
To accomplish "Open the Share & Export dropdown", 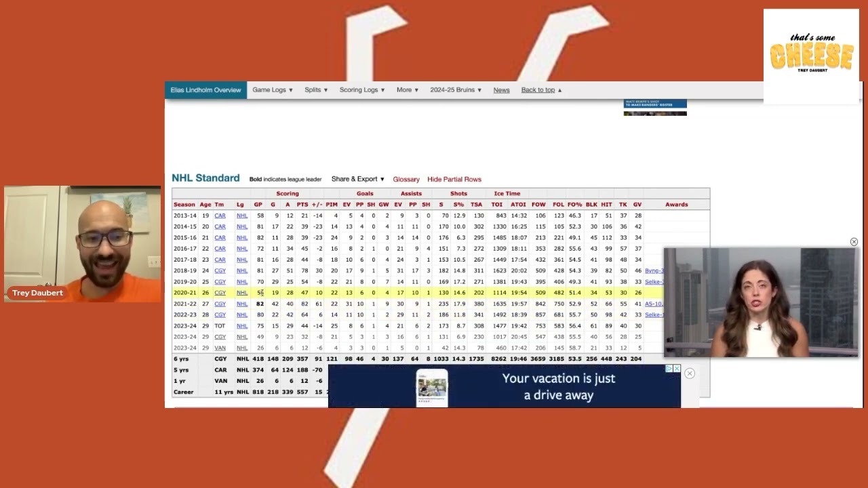I will [x=358, y=179].
